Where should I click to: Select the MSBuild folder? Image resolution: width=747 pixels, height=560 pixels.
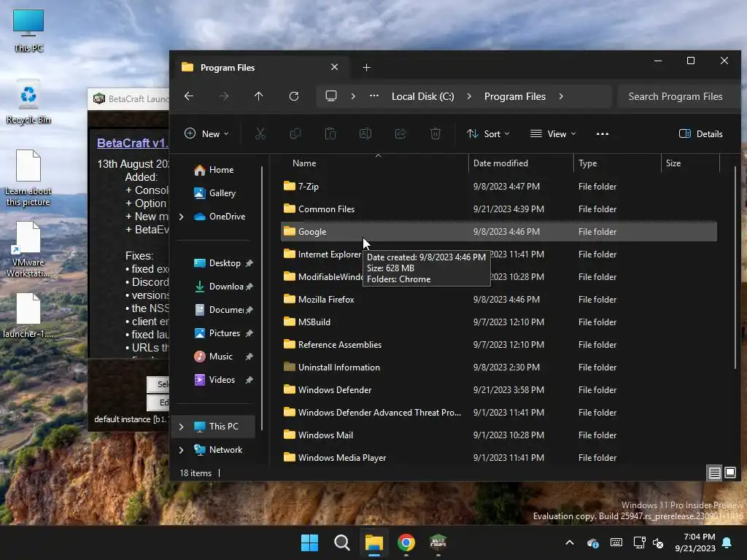pos(499,322)
